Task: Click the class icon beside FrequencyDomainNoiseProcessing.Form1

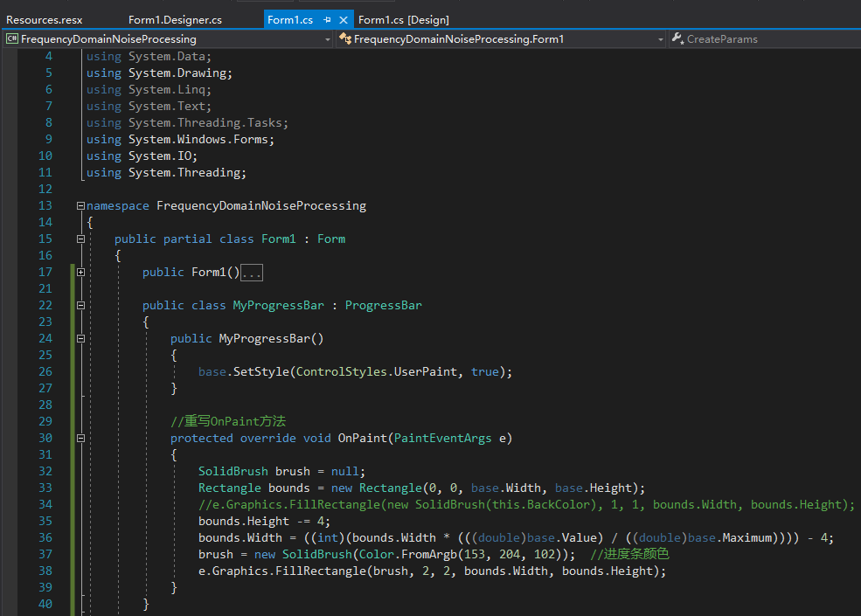Action: (x=344, y=38)
